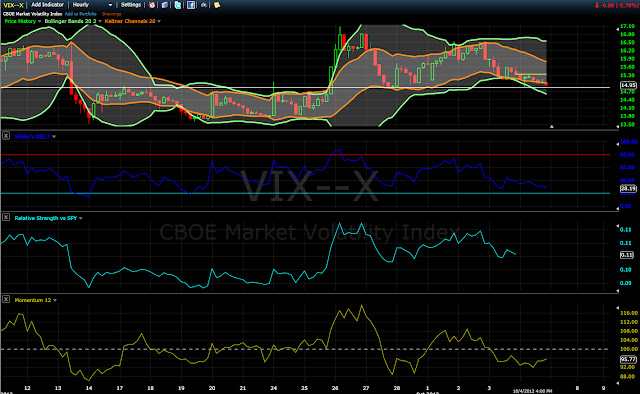This screenshot has height=394, width=640.
Task: Expand Bollinger Bands 20 2 dropdown
Action: [100, 21]
